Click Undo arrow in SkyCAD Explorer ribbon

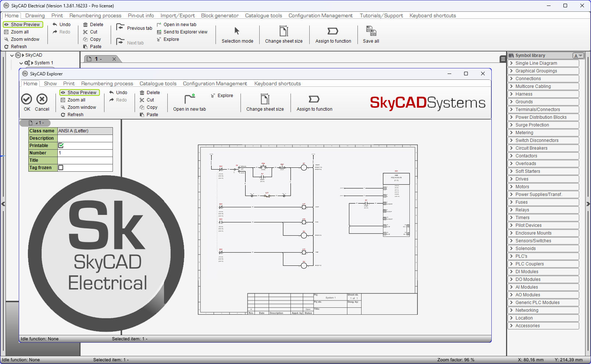(x=111, y=93)
